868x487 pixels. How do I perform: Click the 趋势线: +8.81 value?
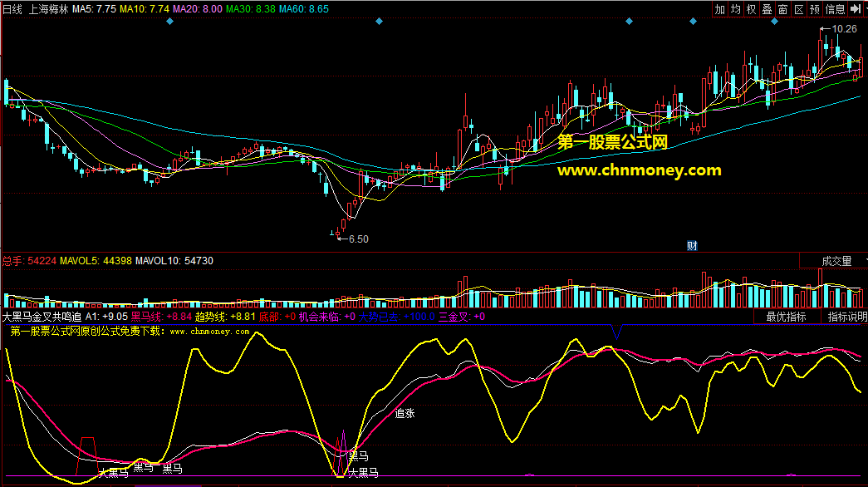pos(225,317)
